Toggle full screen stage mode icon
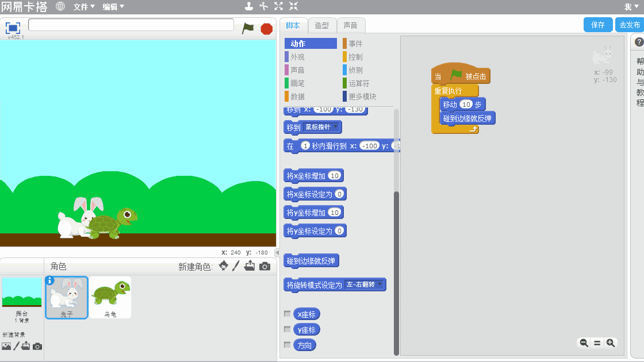The height and width of the screenshot is (362, 644). point(13,28)
